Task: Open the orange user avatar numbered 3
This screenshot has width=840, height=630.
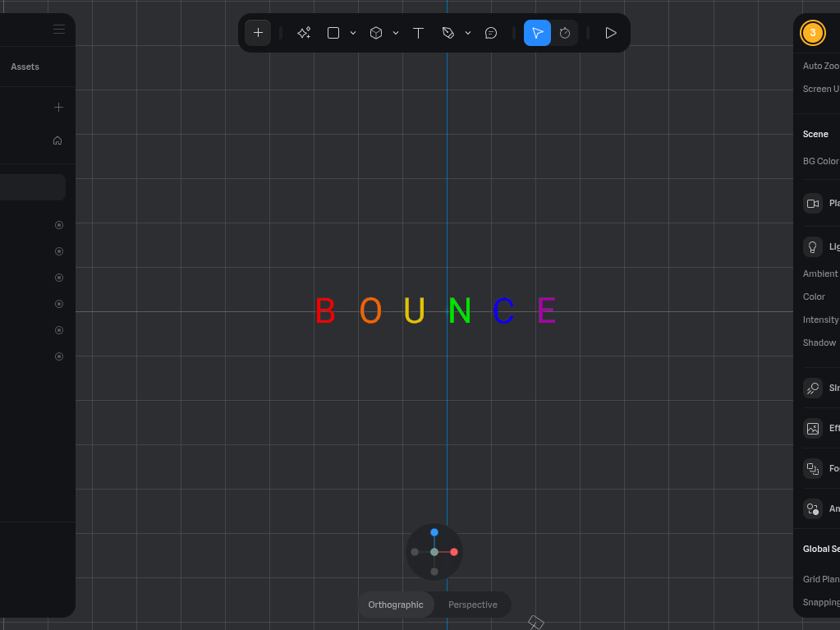Action: 813,33
